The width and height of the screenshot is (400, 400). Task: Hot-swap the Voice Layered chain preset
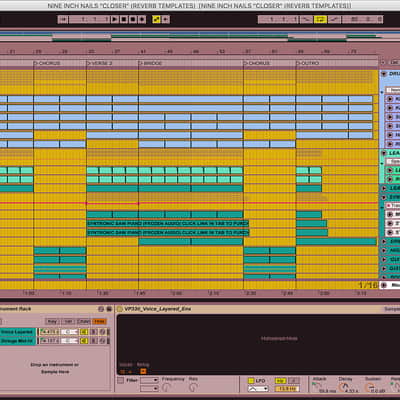click(x=102, y=332)
